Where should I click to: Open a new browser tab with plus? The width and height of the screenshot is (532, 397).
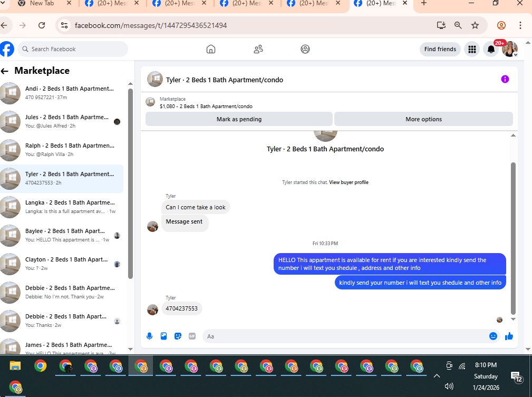(424, 3)
